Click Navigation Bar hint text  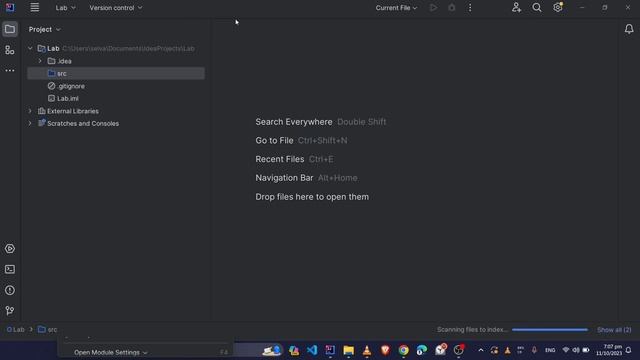pos(284,178)
